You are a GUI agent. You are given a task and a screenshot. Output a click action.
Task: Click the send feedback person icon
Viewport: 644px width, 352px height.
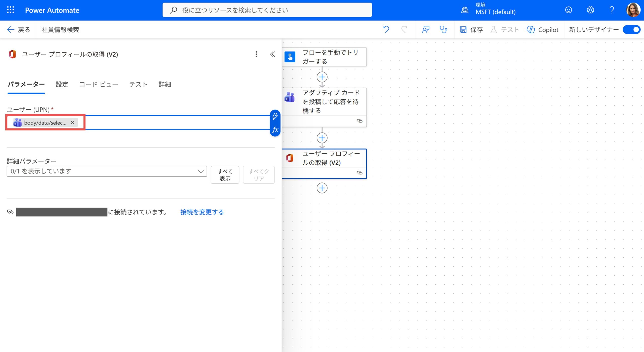(x=425, y=30)
